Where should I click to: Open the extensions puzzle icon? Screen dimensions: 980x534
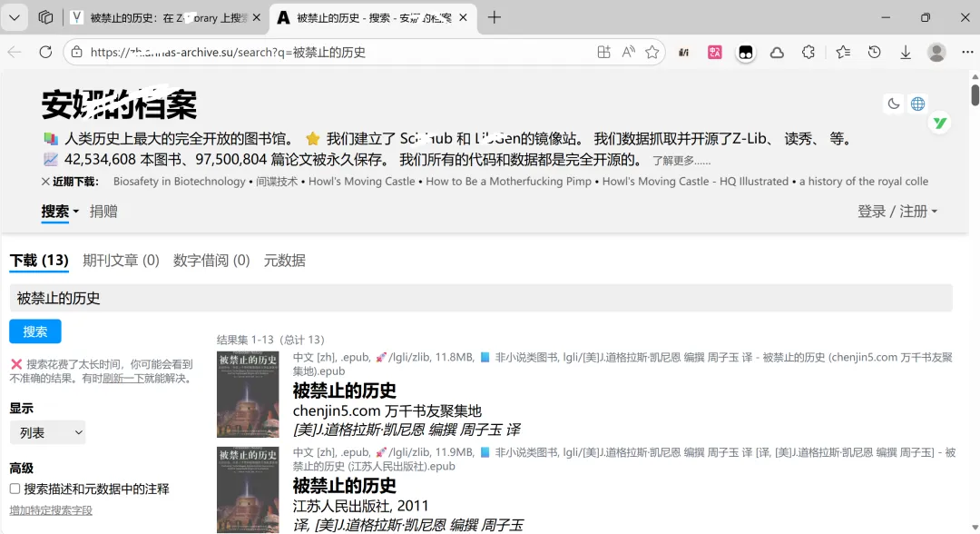pyautogui.click(x=808, y=52)
